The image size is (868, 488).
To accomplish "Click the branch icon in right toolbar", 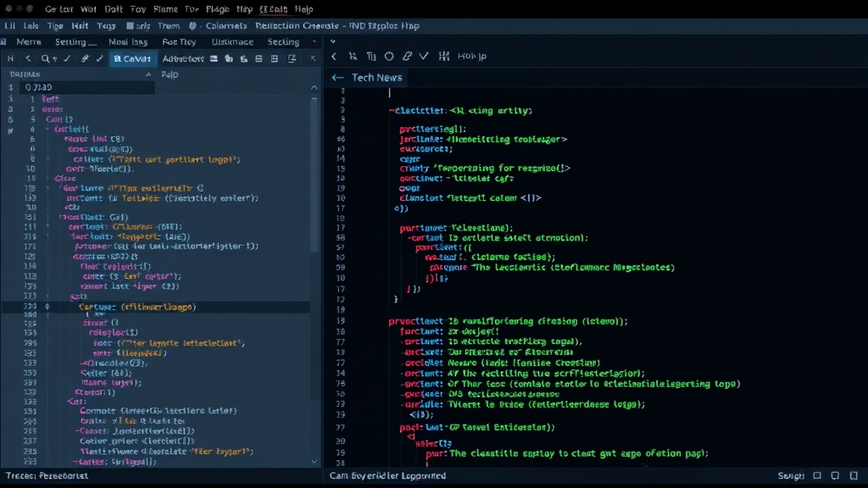I will [353, 56].
